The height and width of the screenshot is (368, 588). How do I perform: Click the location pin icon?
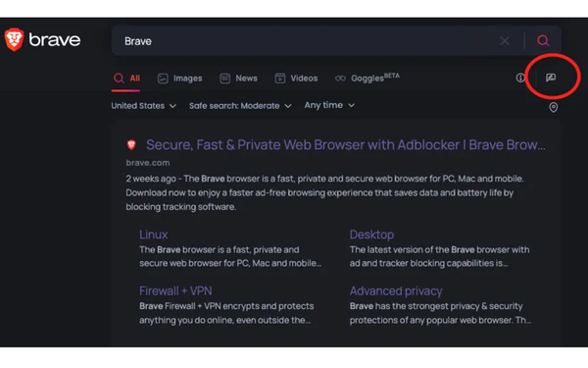553,107
